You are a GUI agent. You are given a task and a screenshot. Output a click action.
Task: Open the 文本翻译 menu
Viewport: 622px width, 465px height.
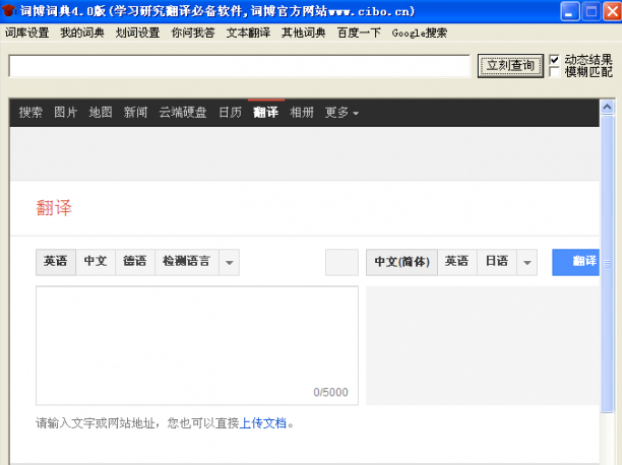coord(248,33)
